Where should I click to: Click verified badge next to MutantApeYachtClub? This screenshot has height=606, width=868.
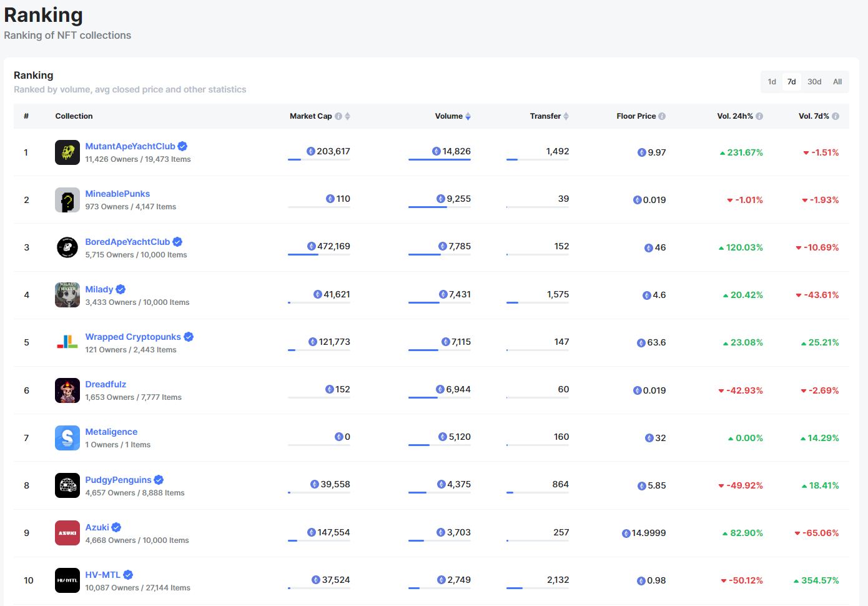pos(182,146)
